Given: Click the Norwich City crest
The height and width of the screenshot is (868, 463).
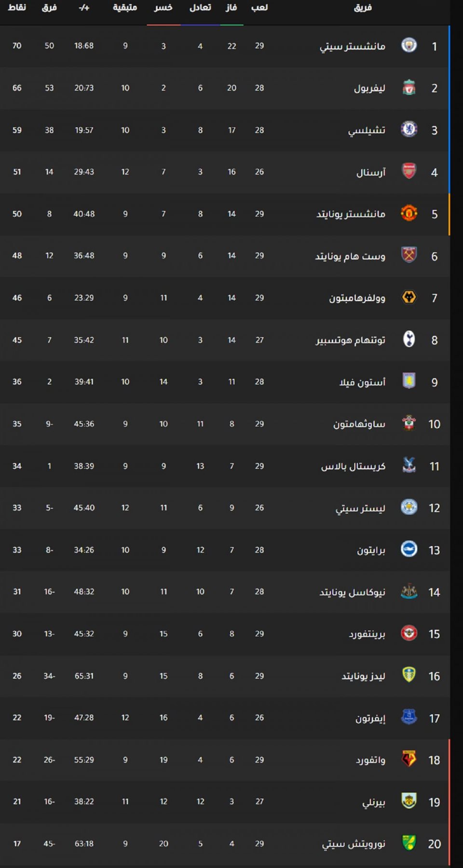Looking at the screenshot, I should tap(409, 843).
